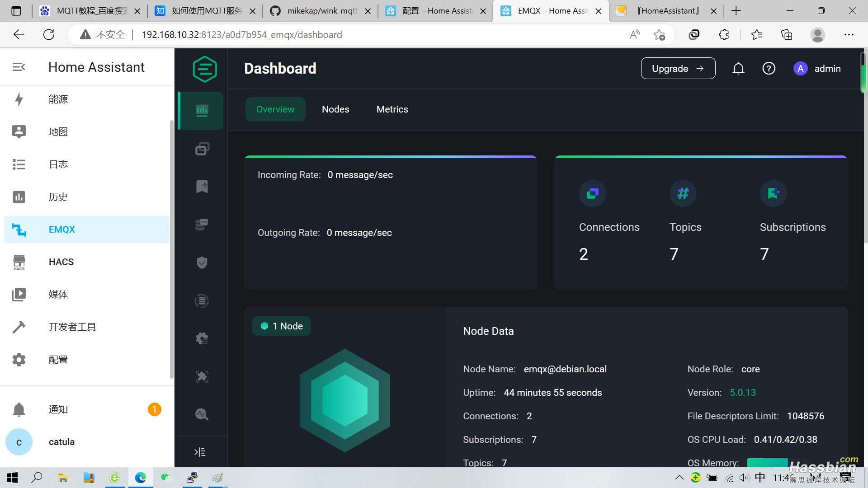Reload the current page

[49, 34]
